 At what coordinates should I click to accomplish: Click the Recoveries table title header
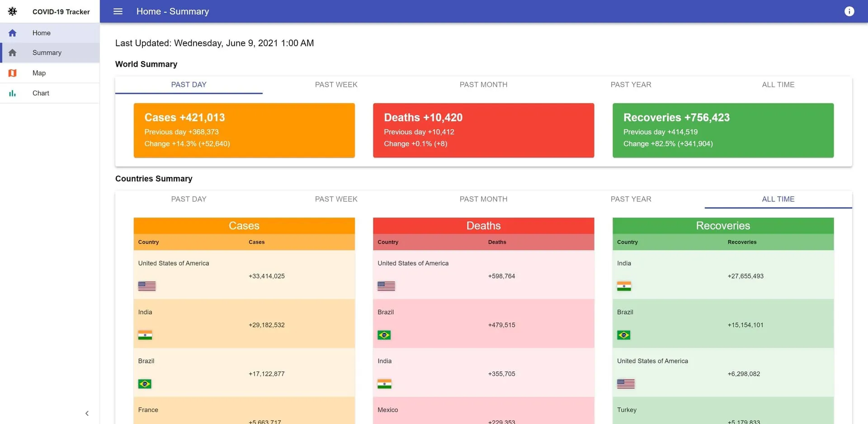723,226
